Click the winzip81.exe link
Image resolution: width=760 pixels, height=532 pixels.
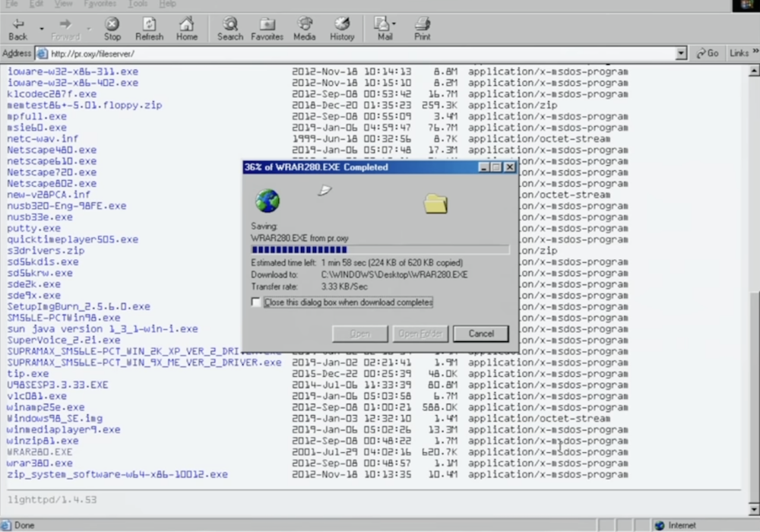click(x=43, y=441)
